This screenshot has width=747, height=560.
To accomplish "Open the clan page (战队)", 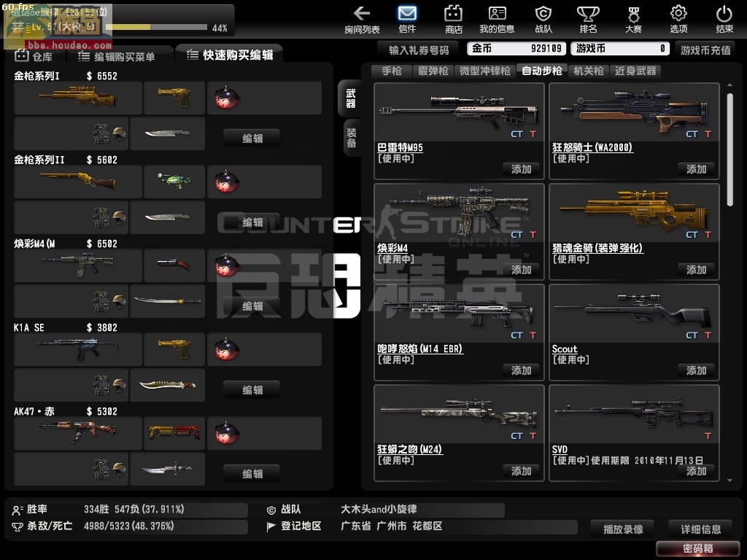I will 543,19.
